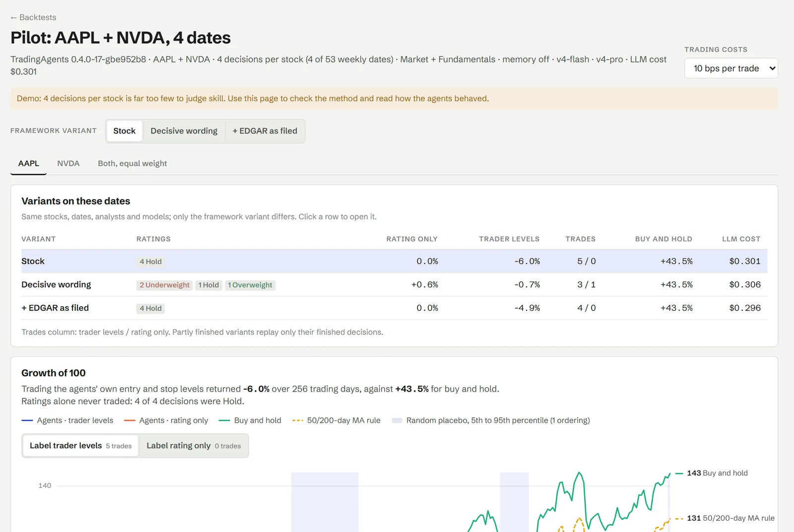This screenshot has width=794, height=532.
Task: Click the $0.301 LLM cost cell
Action: pyautogui.click(x=745, y=261)
